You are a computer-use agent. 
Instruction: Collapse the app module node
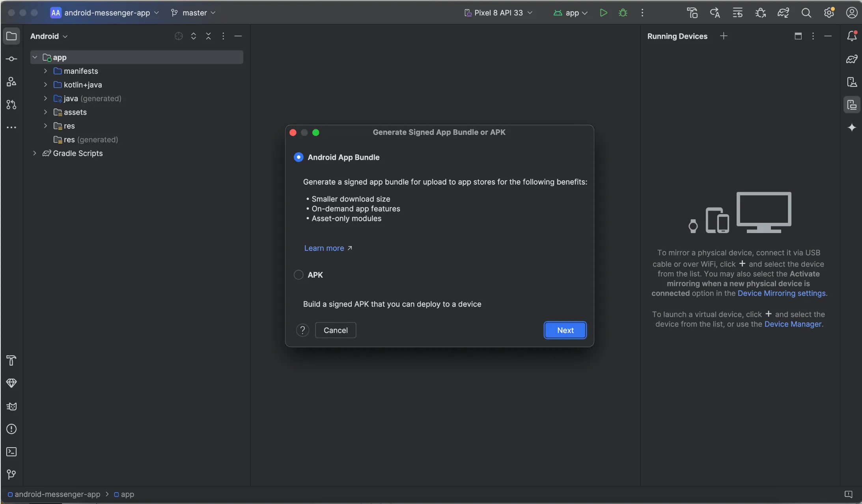35,57
